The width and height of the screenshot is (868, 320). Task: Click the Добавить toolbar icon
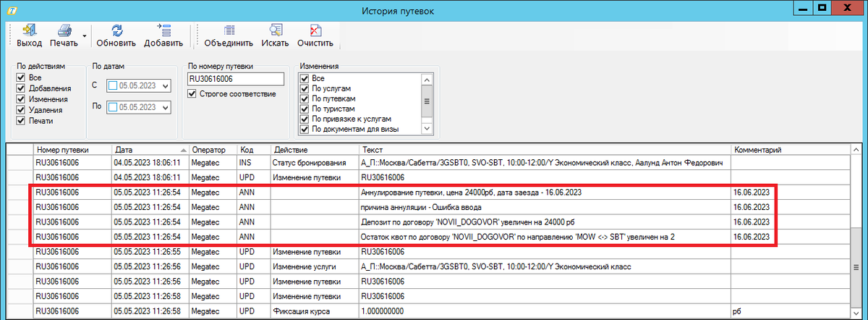pyautogui.click(x=163, y=30)
